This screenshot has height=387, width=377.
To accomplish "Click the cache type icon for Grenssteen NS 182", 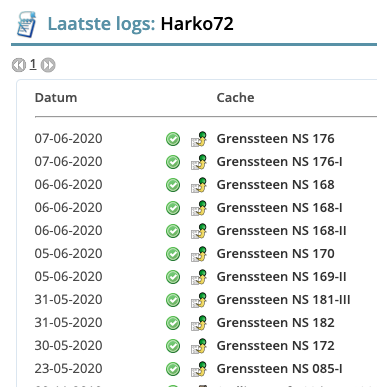I will (x=199, y=323).
